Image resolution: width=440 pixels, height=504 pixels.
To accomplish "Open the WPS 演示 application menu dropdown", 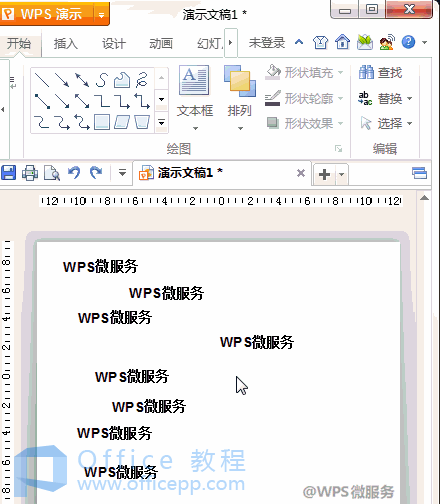I will (x=101, y=15).
